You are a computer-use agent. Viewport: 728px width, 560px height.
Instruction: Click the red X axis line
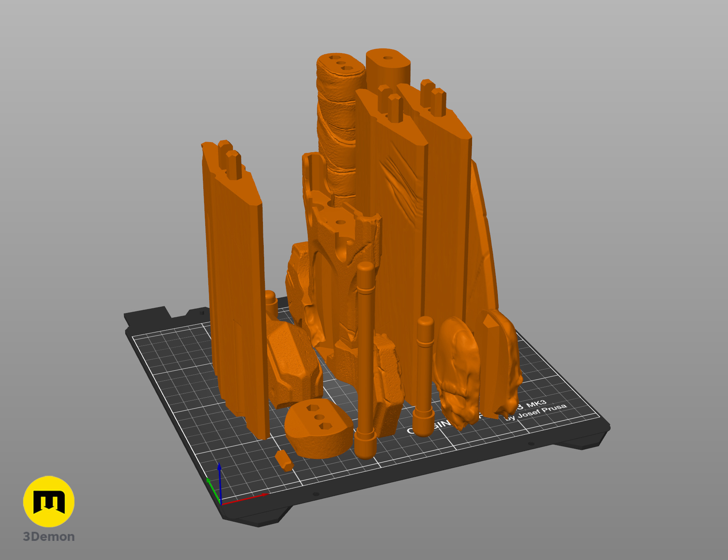[x=245, y=499]
